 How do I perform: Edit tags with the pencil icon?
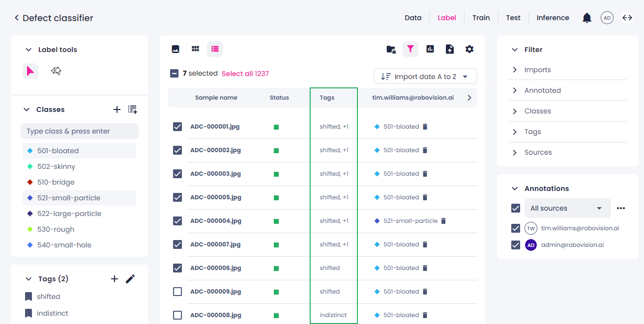coord(130,279)
